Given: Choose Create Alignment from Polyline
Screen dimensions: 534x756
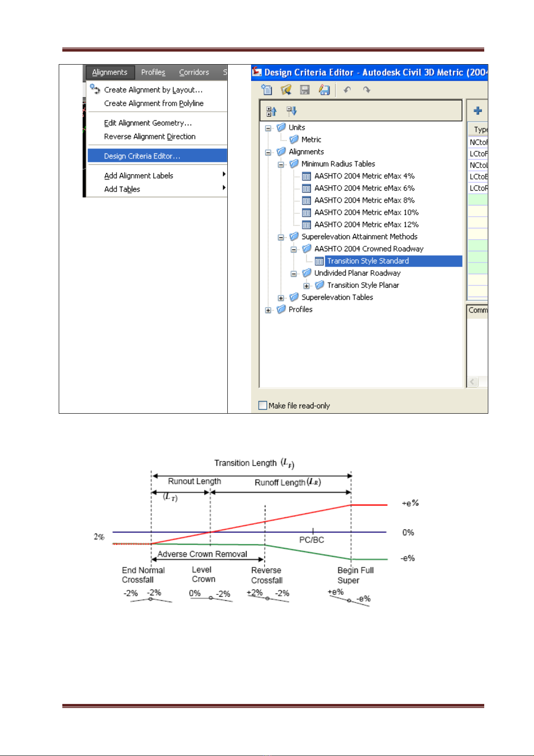Looking at the screenshot, I should [x=157, y=103].
